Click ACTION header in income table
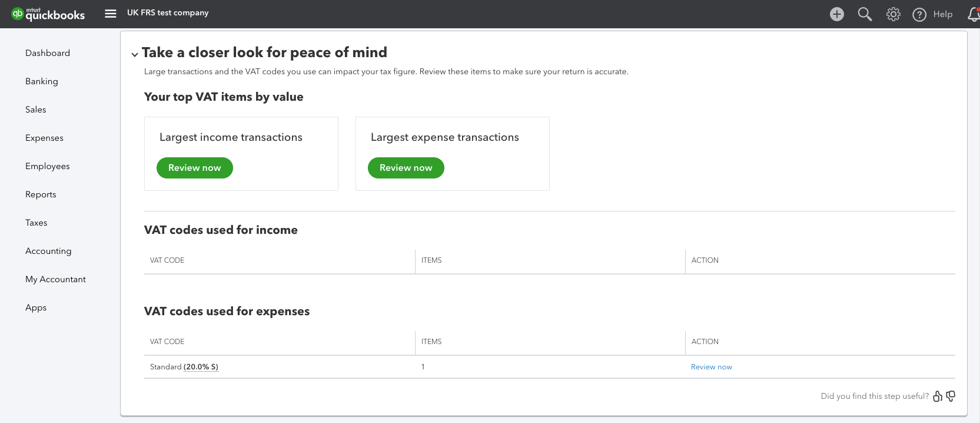Screen dimensions: 980x423 pyautogui.click(x=705, y=260)
